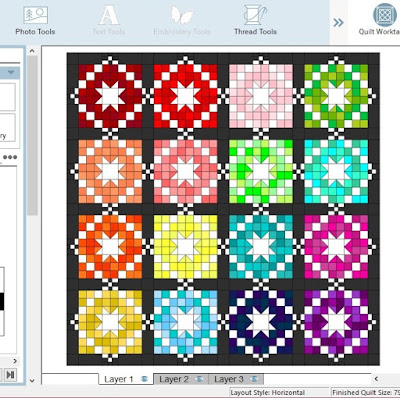Select the orange-red star block
Screen dimensions: 400x398
(x=110, y=247)
